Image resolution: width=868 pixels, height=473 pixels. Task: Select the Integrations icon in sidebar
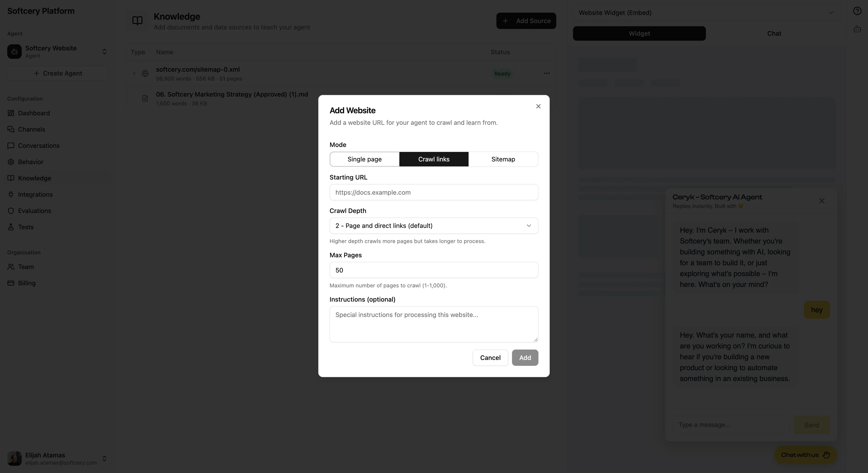[x=11, y=194]
